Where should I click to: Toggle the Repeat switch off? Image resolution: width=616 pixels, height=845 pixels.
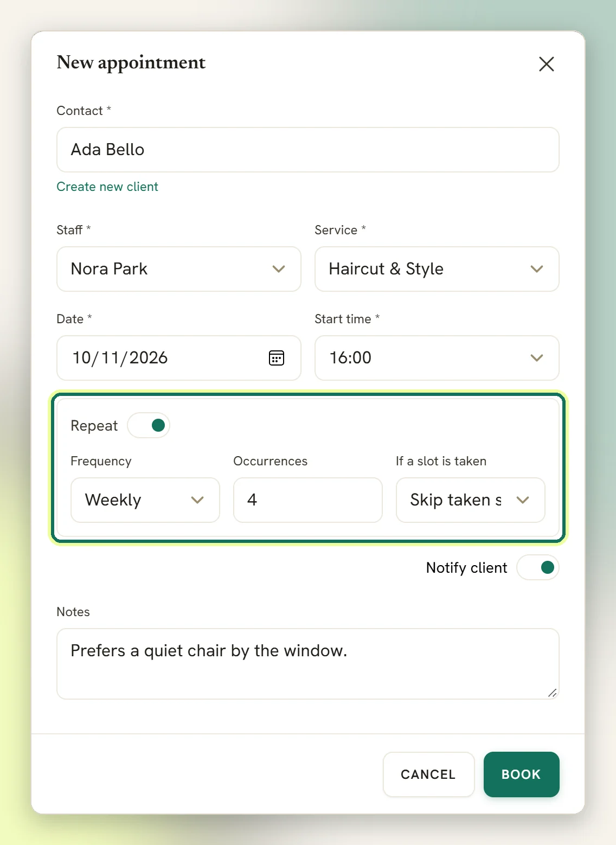click(x=149, y=426)
